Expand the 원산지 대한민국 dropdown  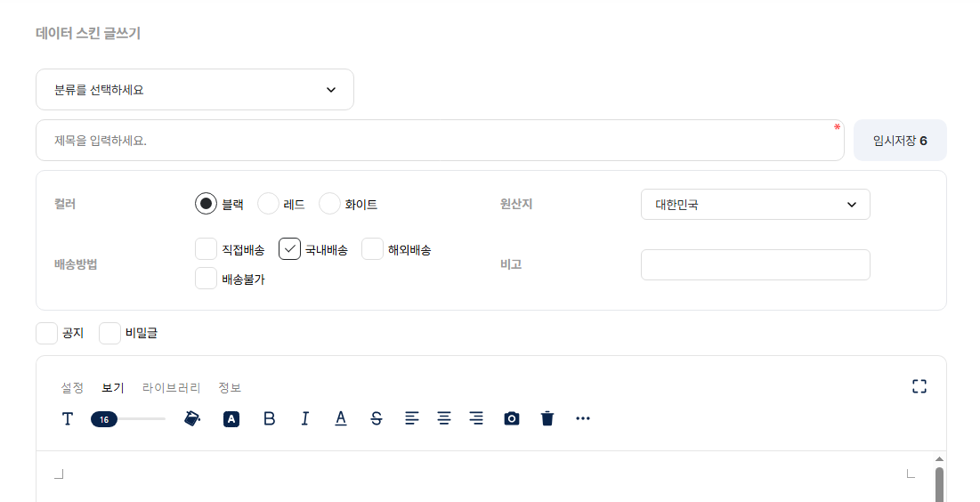click(x=755, y=205)
